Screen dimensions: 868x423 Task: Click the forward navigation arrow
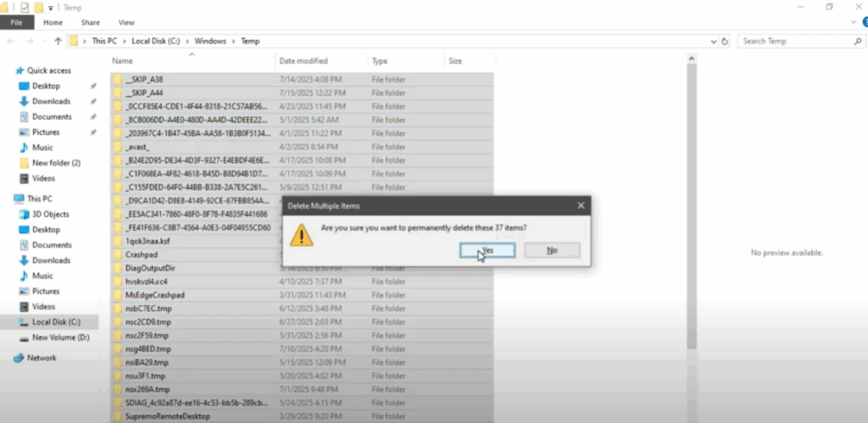(30, 41)
